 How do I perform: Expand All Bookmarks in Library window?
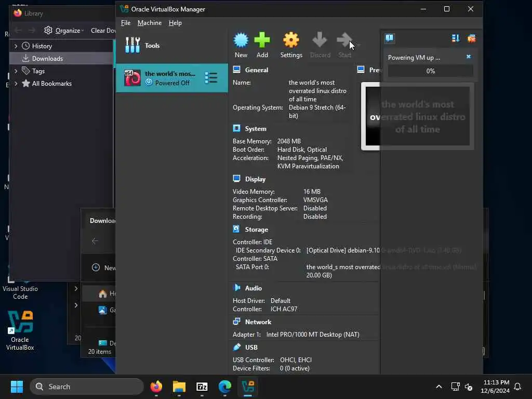[x=16, y=84]
